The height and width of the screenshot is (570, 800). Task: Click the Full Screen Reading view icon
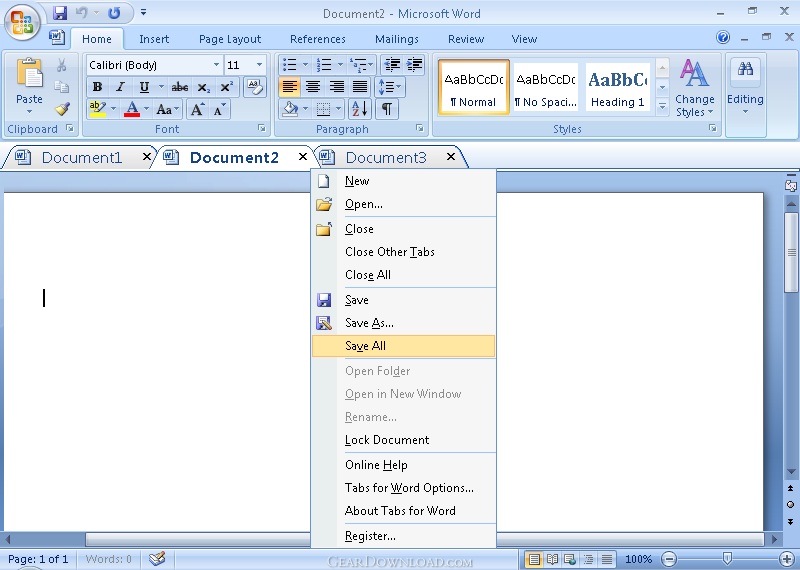pyautogui.click(x=552, y=559)
